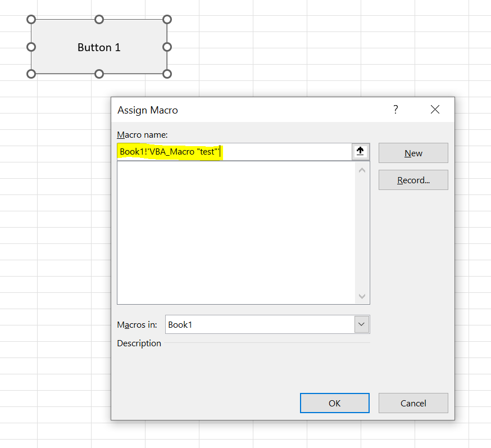Click into the Macro name text field
Screen dimensions: 491x448
coord(281,152)
